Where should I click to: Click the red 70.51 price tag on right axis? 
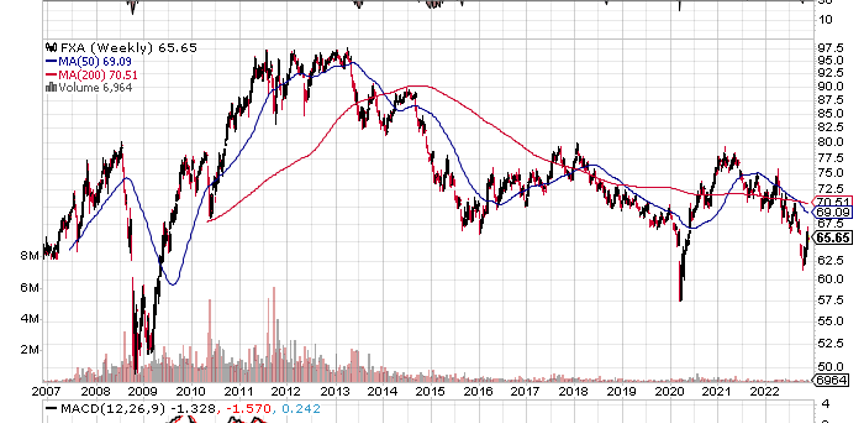[834, 201]
